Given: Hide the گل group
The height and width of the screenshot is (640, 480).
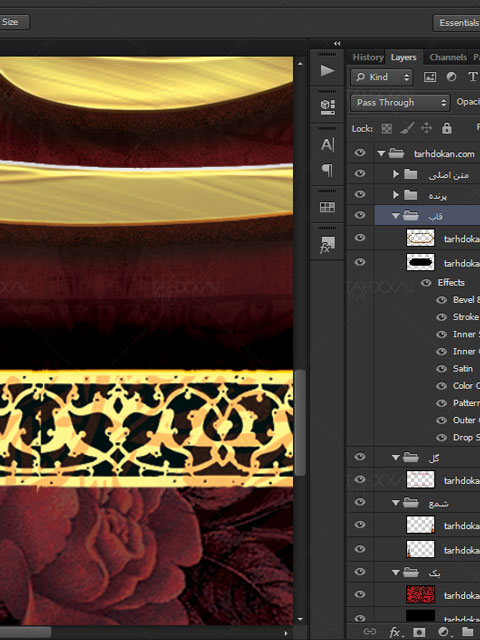Looking at the screenshot, I should click(360, 457).
